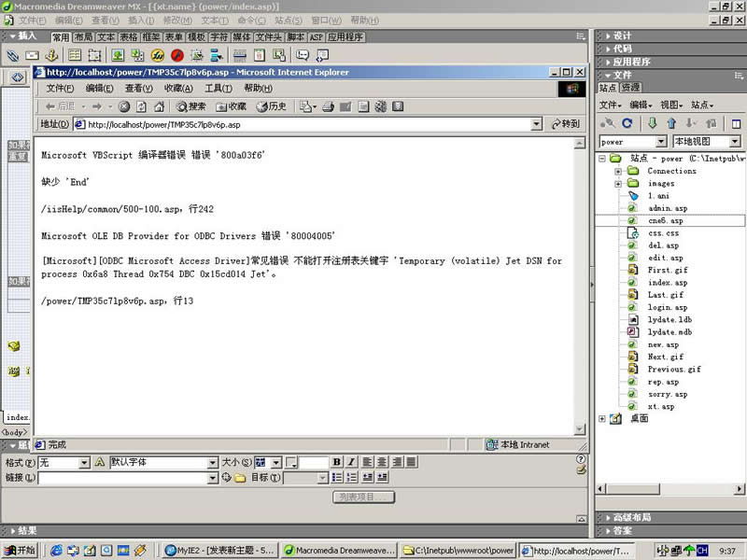Click the 历史 History button in Internet Explorer
The width and height of the screenshot is (747, 560).
(x=272, y=106)
